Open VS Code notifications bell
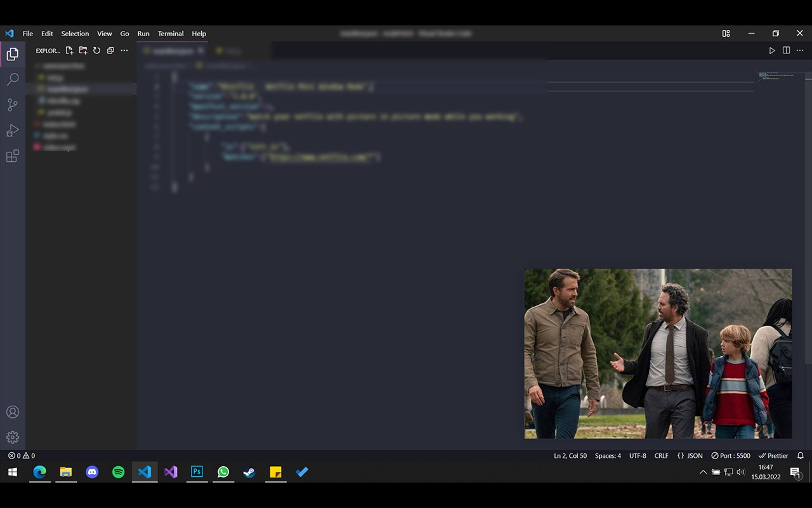Image resolution: width=812 pixels, height=508 pixels. (x=801, y=456)
